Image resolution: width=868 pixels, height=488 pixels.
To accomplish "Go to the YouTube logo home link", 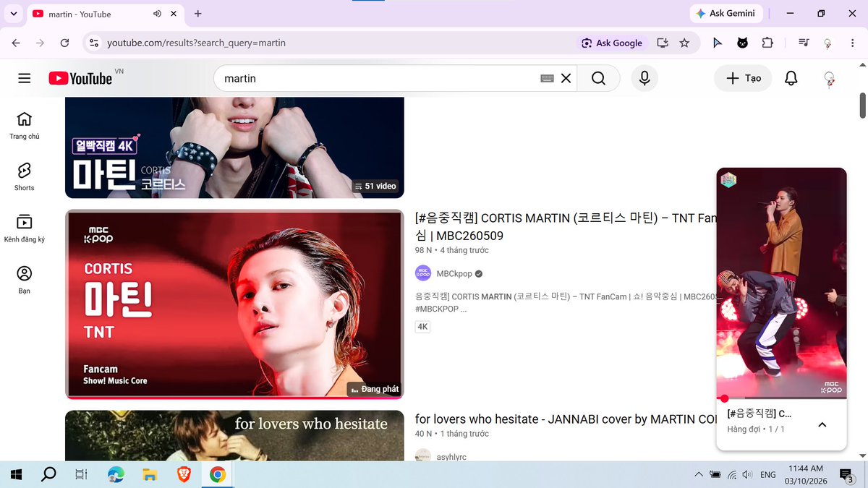I will (80, 78).
